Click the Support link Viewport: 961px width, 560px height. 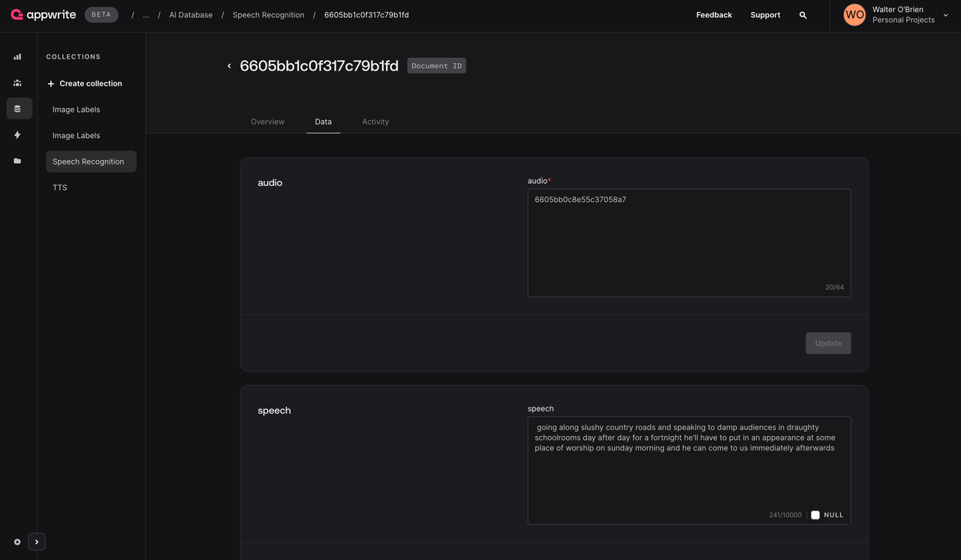point(765,15)
